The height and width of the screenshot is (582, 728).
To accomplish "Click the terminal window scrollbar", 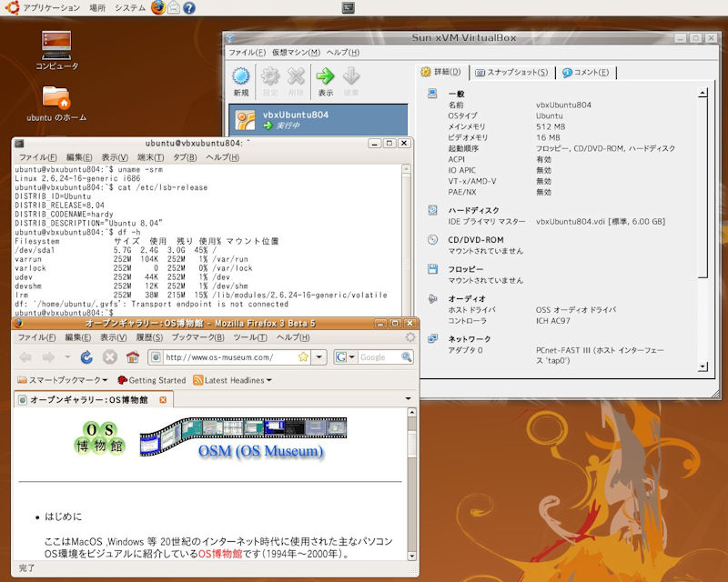I will click(406, 241).
